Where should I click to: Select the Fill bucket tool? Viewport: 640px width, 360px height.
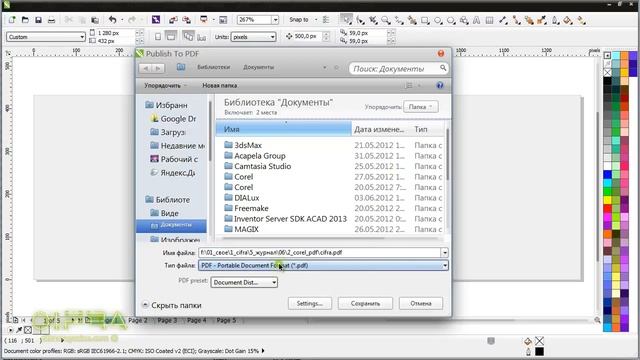coord(568,20)
